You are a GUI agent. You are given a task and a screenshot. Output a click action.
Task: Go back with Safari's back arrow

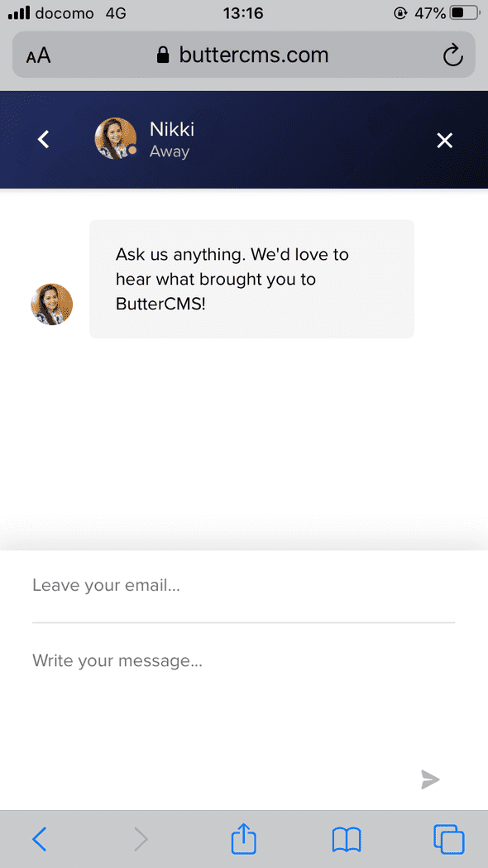(39, 840)
